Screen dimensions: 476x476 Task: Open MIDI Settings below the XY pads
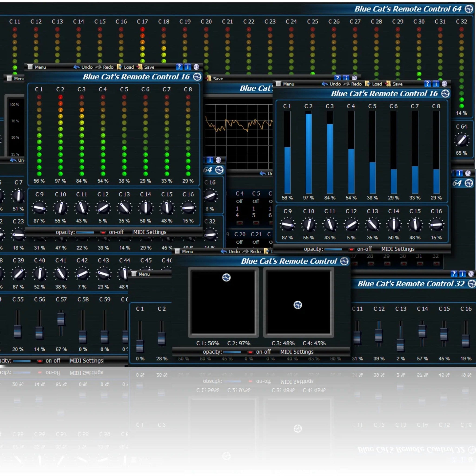coord(297,352)
